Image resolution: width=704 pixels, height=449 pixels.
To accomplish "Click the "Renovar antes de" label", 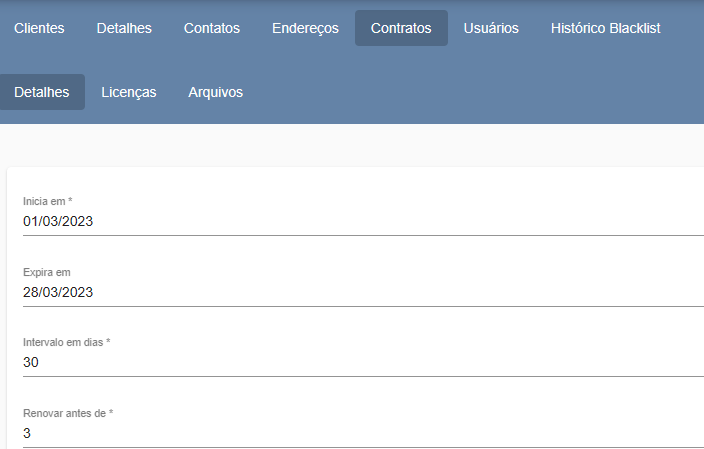I will click(x=67, y=413).
